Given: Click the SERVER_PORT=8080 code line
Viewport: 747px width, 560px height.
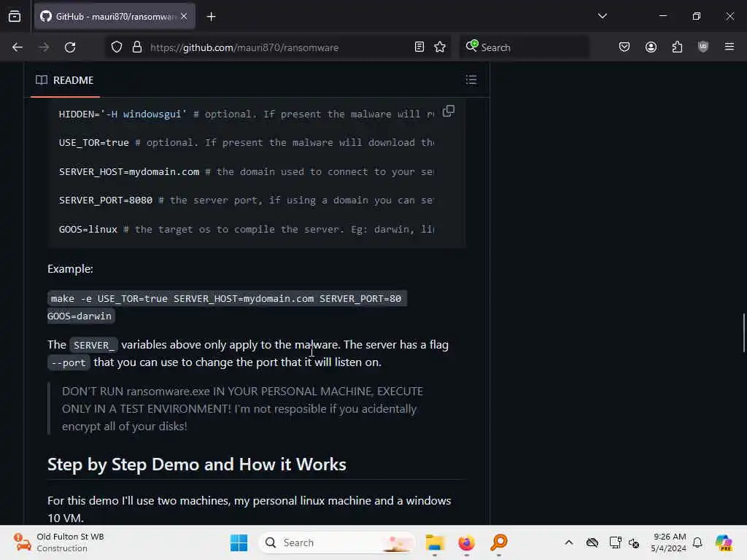Looking at the screenshot, I should 247,201.
